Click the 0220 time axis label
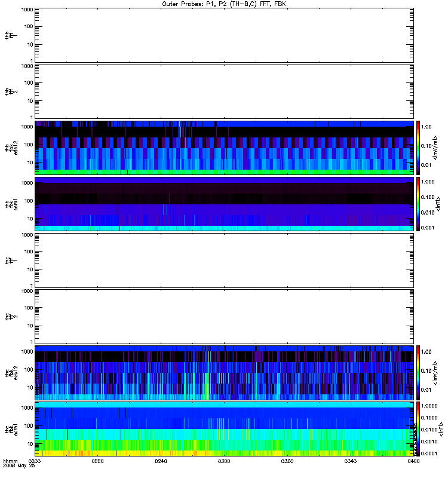The width and height of the screenshot is (448, 478). 97,461
